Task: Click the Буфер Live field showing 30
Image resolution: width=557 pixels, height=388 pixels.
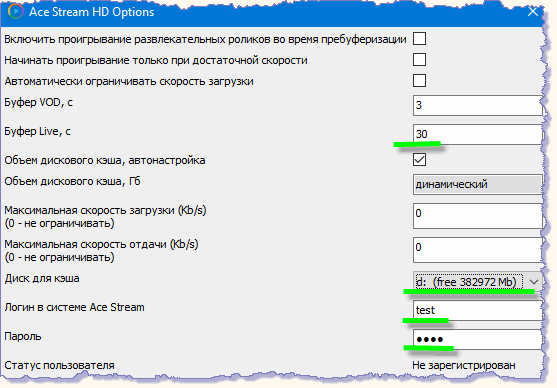Action: pos(477,134)
